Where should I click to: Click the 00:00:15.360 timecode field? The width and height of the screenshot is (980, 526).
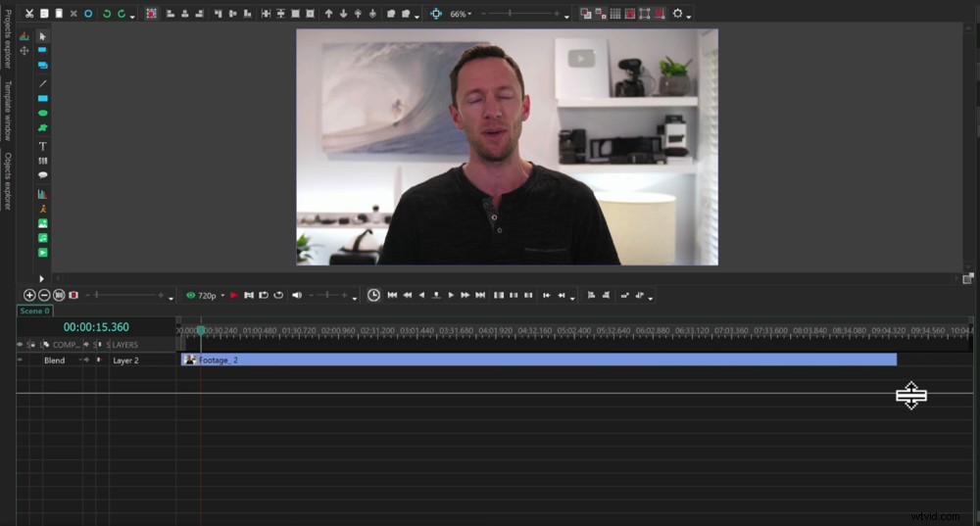coord(96,327)
